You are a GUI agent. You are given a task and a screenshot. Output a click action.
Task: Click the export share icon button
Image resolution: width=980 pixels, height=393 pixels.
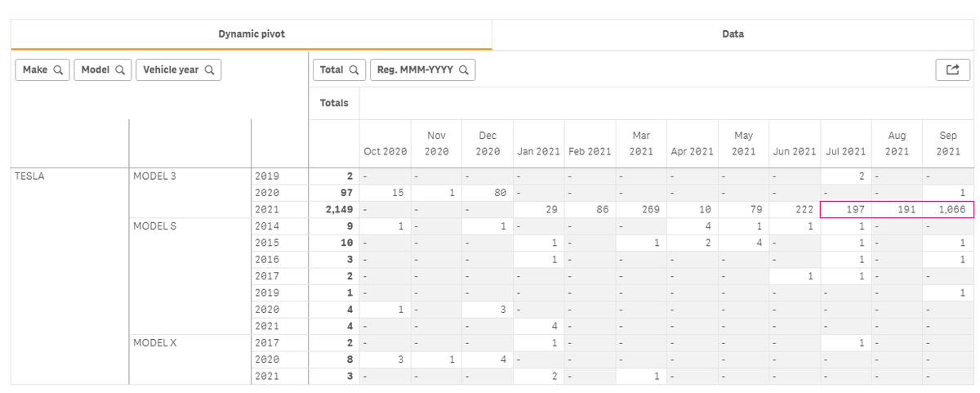[952, 70]
